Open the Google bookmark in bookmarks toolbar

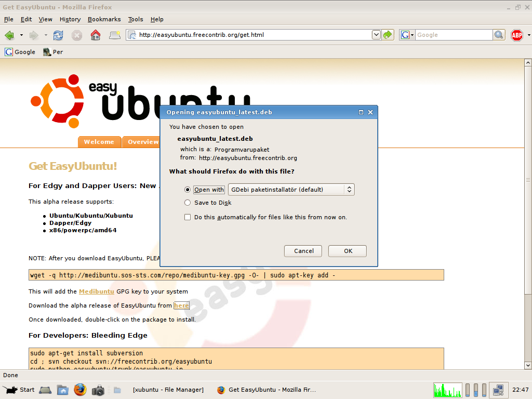coord(20,52)
